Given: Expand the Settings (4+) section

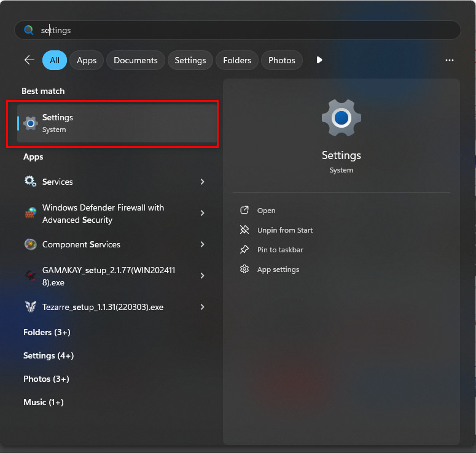Looking at the screenshot, I should point(49,355).
